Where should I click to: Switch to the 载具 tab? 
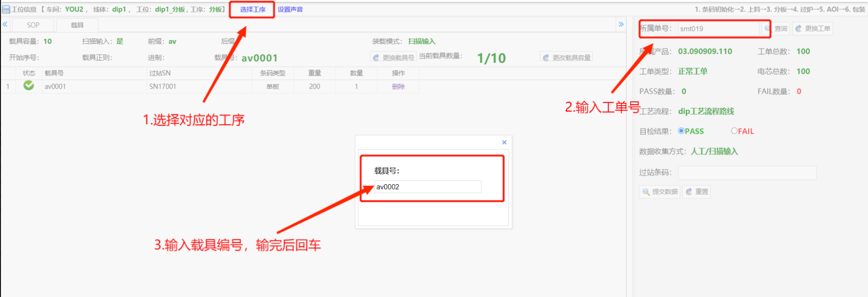[x=77, y=25]
